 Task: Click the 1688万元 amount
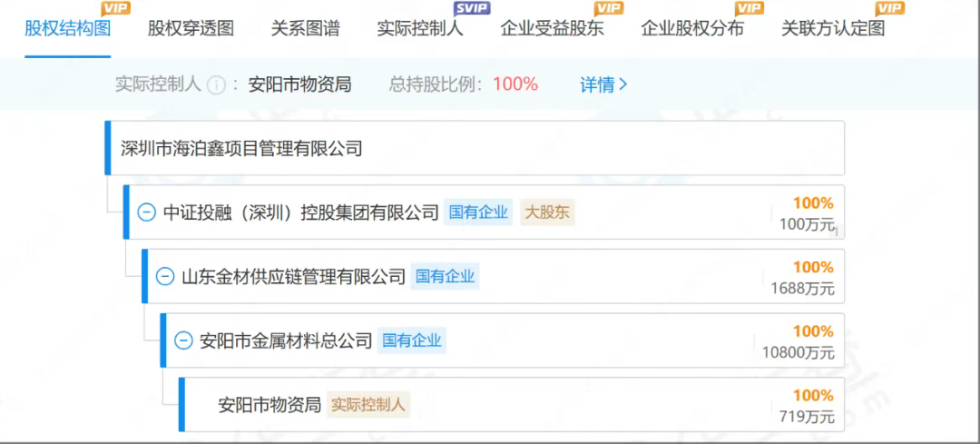[x=802, y=289]
